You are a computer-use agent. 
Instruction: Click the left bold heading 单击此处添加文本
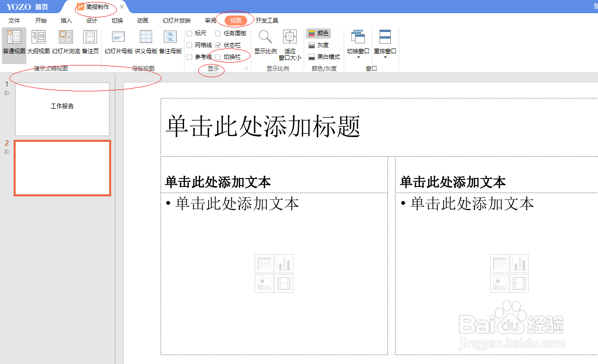click(218, 182)
